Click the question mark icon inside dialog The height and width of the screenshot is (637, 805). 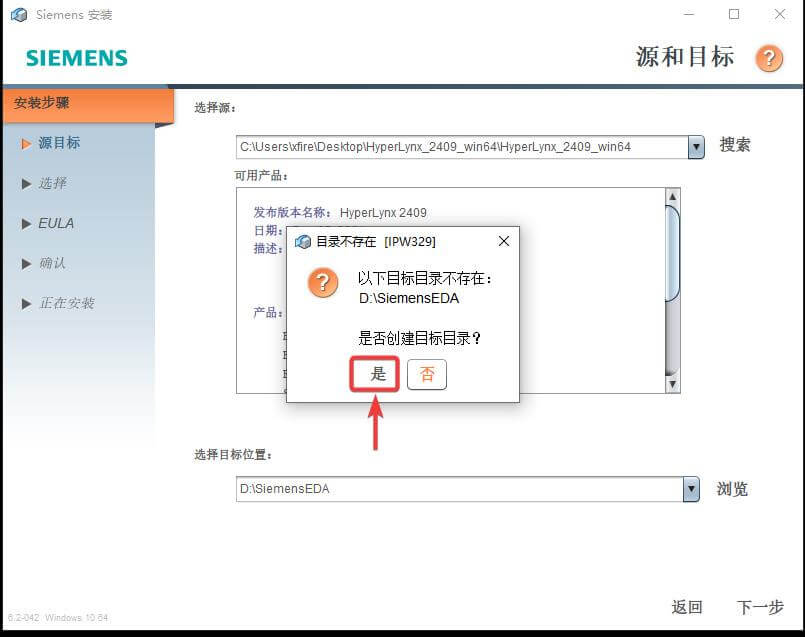(x=322, y=282)
